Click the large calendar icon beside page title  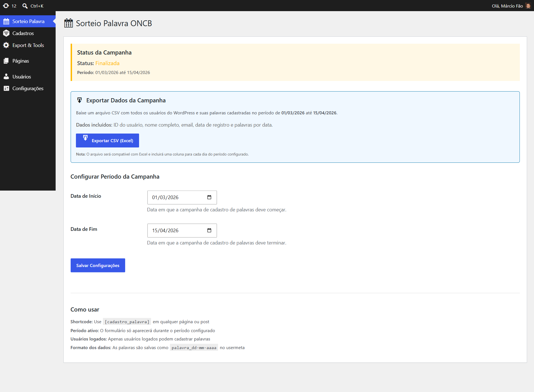click(x=68, y=23)
